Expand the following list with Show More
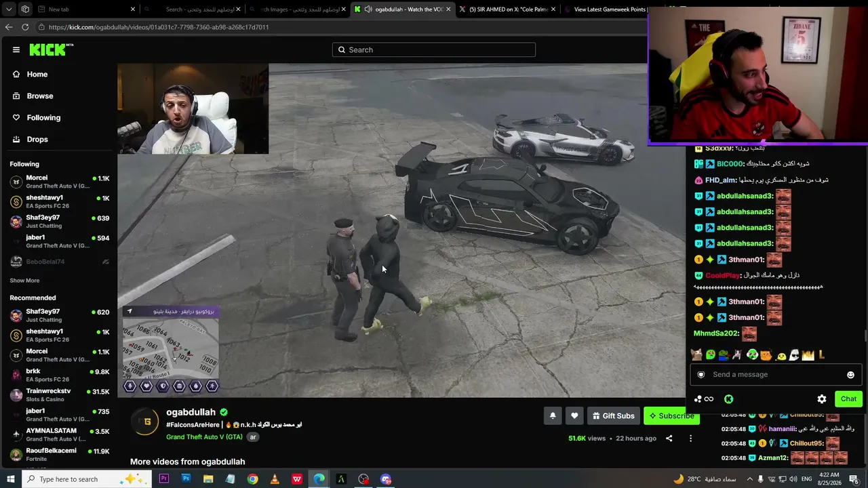This screenshot has height=488, width=868. click(x=24, y=281)
